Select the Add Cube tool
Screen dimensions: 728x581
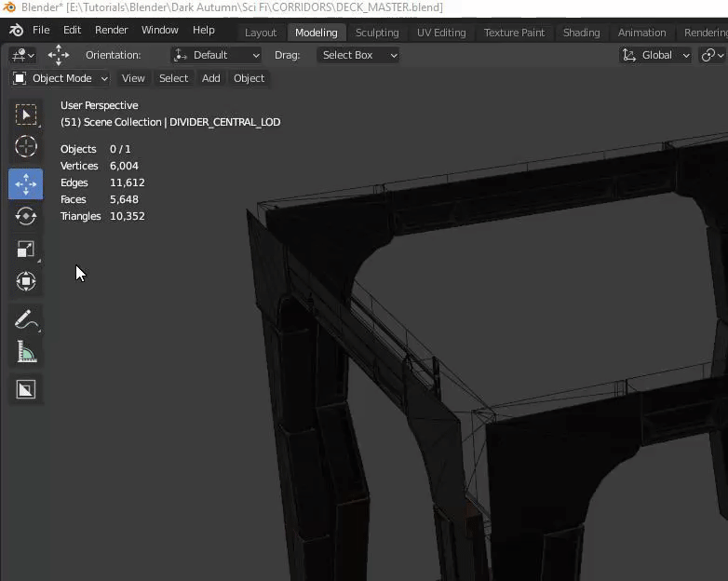pos(25,389)
